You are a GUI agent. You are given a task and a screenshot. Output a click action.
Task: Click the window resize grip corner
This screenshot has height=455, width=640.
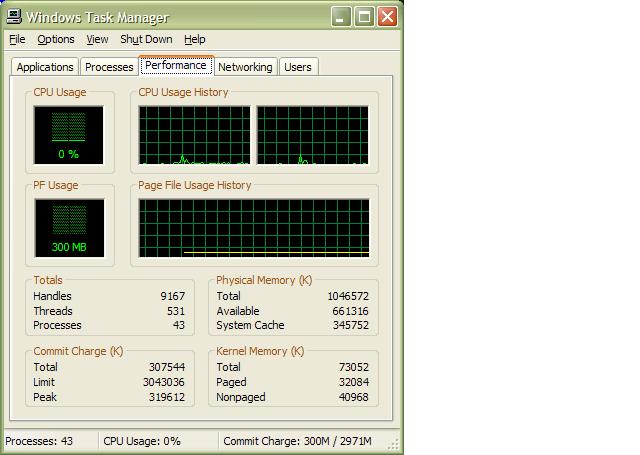(393, 444)
